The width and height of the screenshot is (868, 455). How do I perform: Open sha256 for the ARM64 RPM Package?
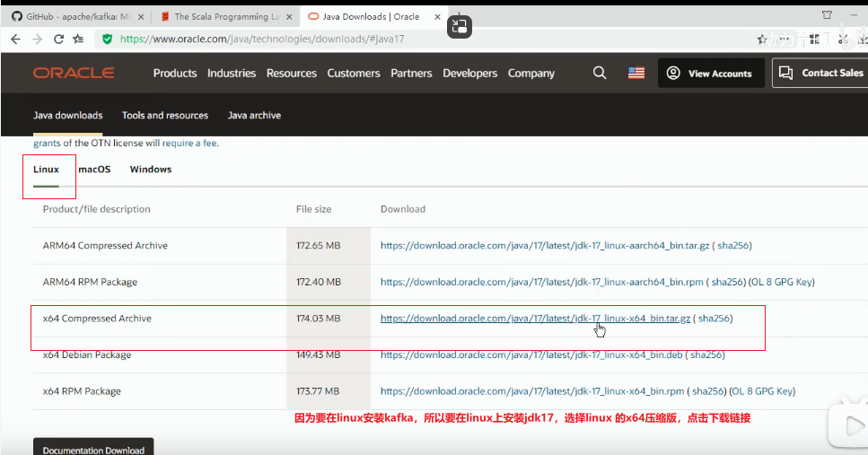(727, 282)
